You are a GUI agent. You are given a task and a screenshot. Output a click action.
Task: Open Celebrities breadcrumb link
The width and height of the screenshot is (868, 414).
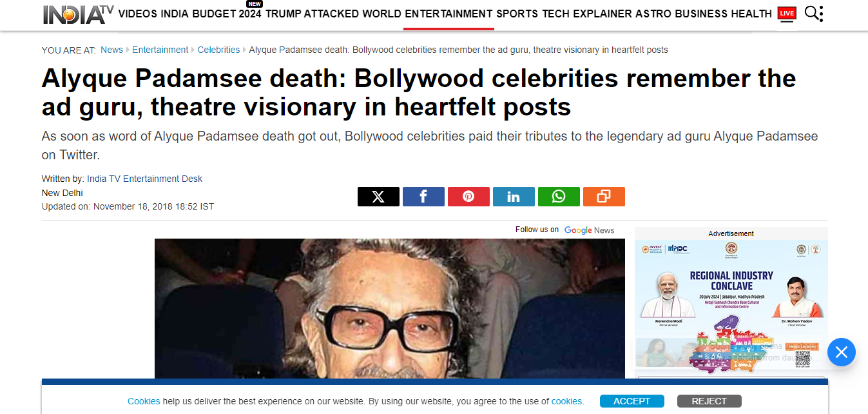pyautogui.click(x=218, y=50)
